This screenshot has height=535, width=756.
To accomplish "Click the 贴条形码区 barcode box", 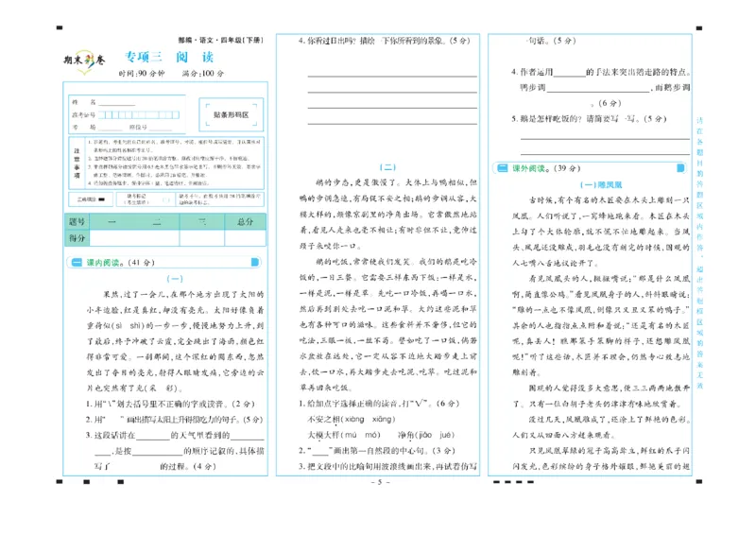I will pos(231,114).
